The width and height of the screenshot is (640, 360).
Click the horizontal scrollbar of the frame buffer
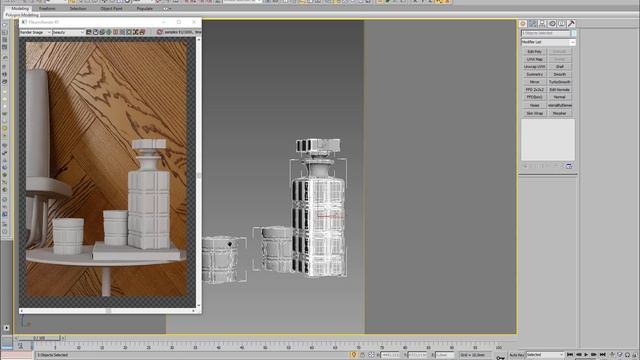[x=108, y=311]
